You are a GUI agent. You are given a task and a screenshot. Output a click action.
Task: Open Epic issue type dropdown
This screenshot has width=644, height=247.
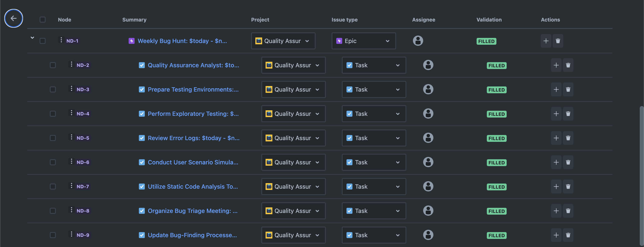[364, 41]
